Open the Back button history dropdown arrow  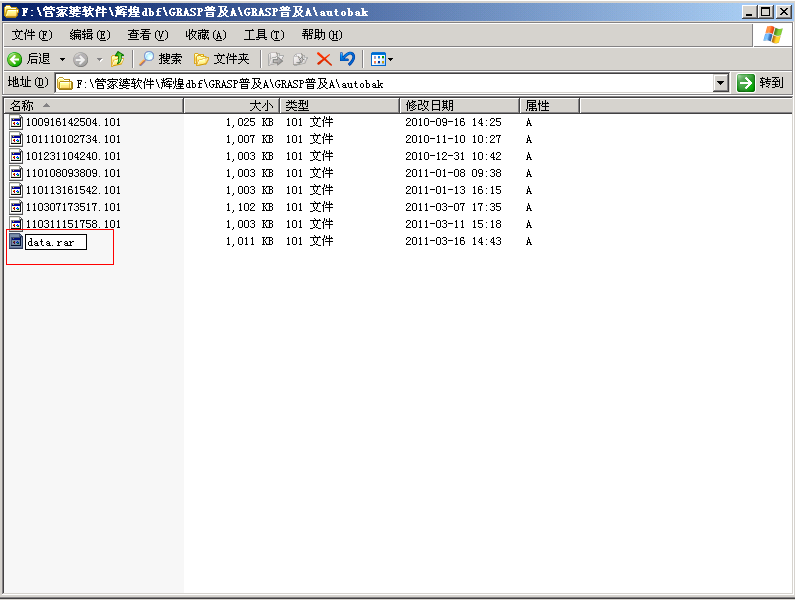(62, 59)
